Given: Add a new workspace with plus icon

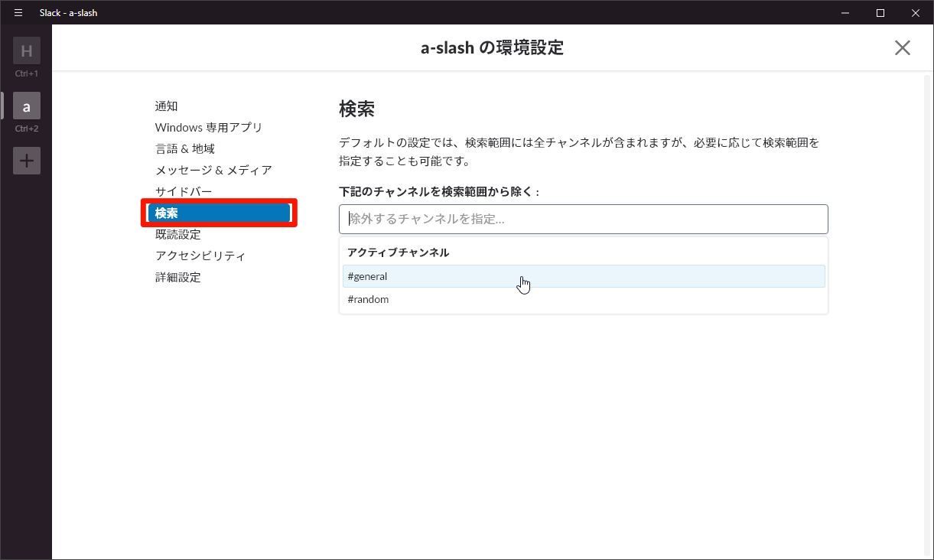Looking at the screenshot, I should pos(27,161).
